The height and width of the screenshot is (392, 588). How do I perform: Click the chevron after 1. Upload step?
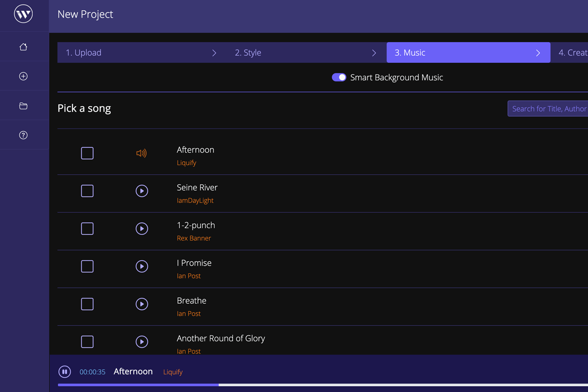(x=214, y=53)
